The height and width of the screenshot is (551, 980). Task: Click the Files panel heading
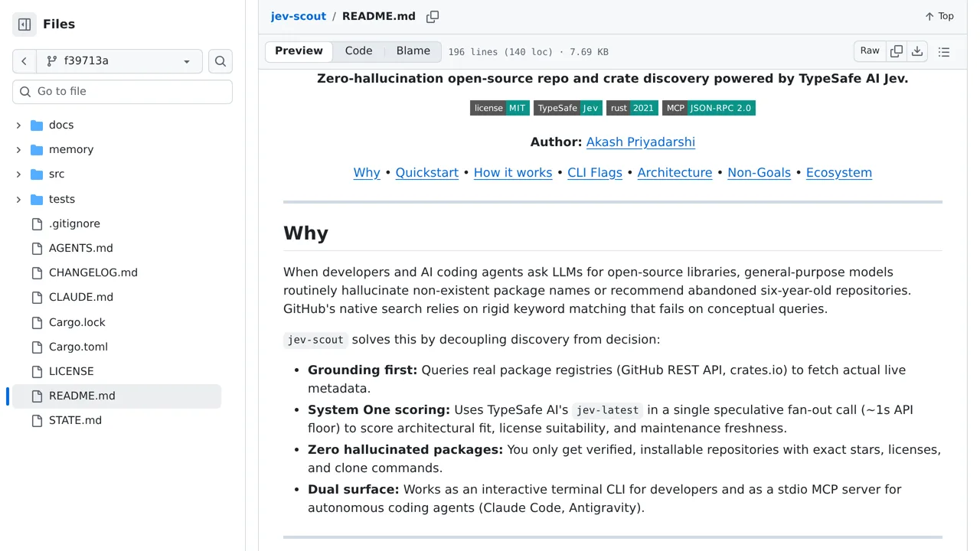[59, 24]
